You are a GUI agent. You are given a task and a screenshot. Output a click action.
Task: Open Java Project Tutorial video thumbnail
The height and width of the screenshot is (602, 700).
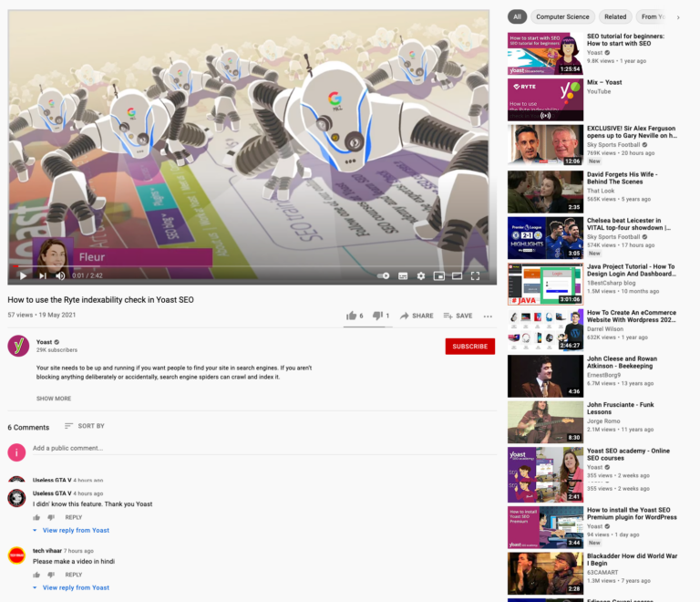(545, 284)
